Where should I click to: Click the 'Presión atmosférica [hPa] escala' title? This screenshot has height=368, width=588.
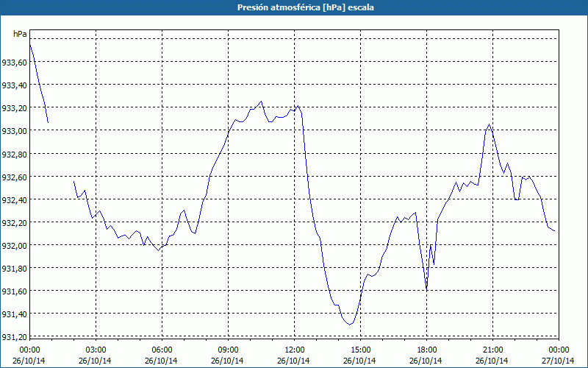pyautogui.click(x=306, y=7)
